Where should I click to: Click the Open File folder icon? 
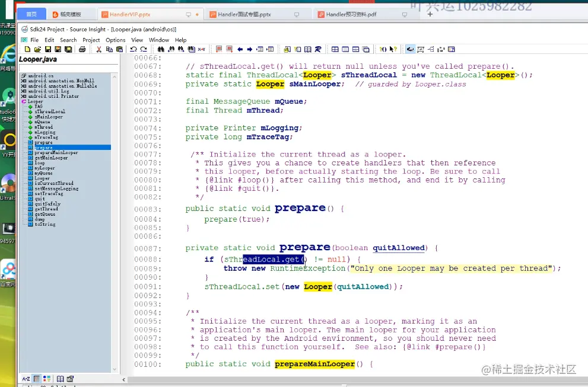[37, 49]
